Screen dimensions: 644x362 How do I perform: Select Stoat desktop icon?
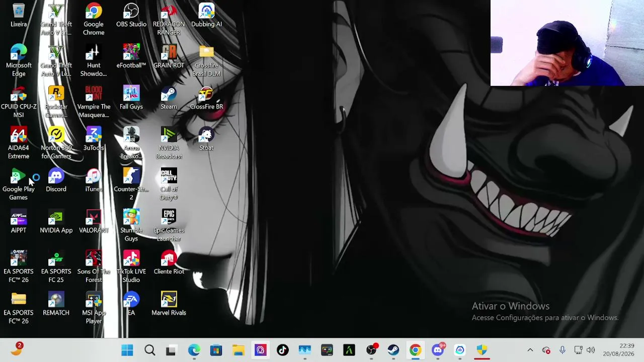pyautogui.click(x=206, y=139)
